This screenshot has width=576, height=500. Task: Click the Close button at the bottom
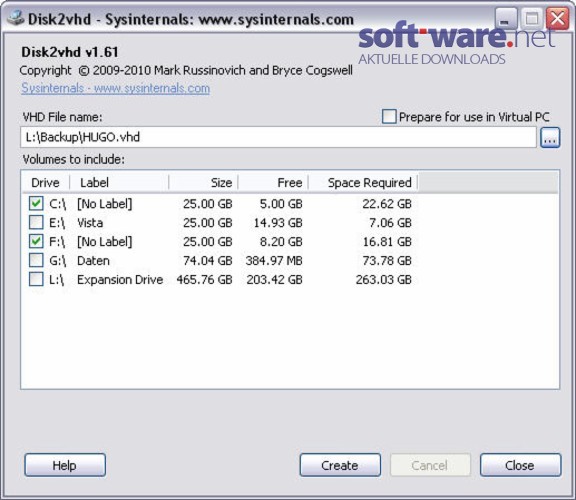520,465
